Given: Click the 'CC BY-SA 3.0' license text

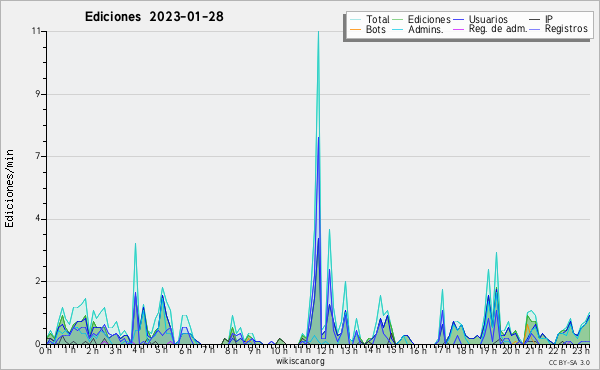Looking at the screenshot, I should (x=569, y=362).
